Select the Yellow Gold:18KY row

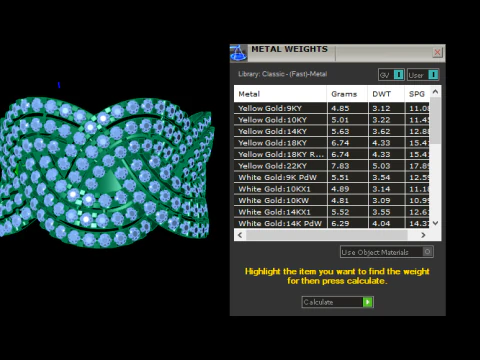(331, 143)
